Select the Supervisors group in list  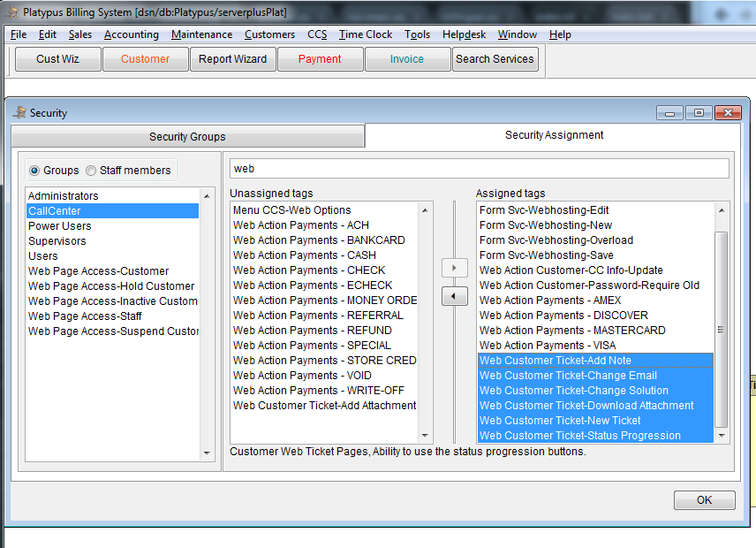(57, 241)
